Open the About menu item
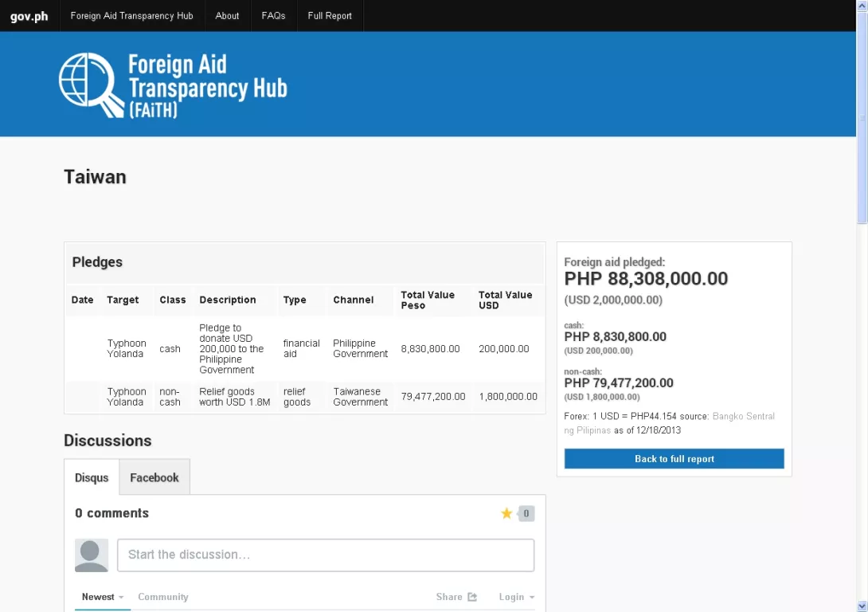 [x=227, y=16]
